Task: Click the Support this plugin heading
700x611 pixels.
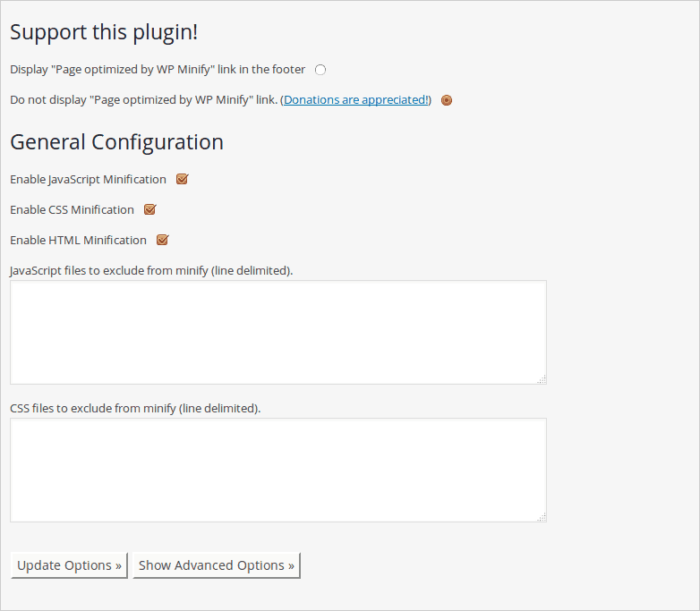Action: click(104, 32)
